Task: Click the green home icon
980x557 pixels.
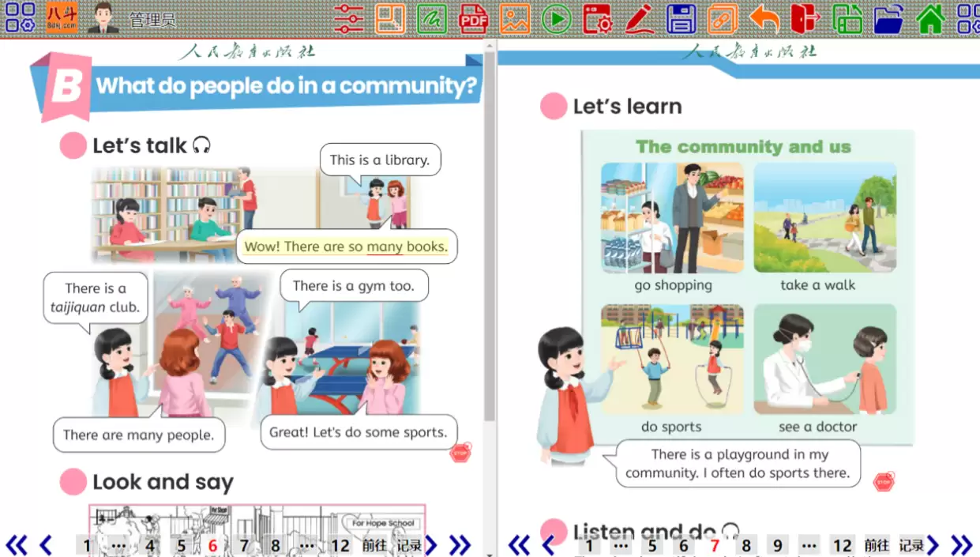Action: [x=930, y=18]
